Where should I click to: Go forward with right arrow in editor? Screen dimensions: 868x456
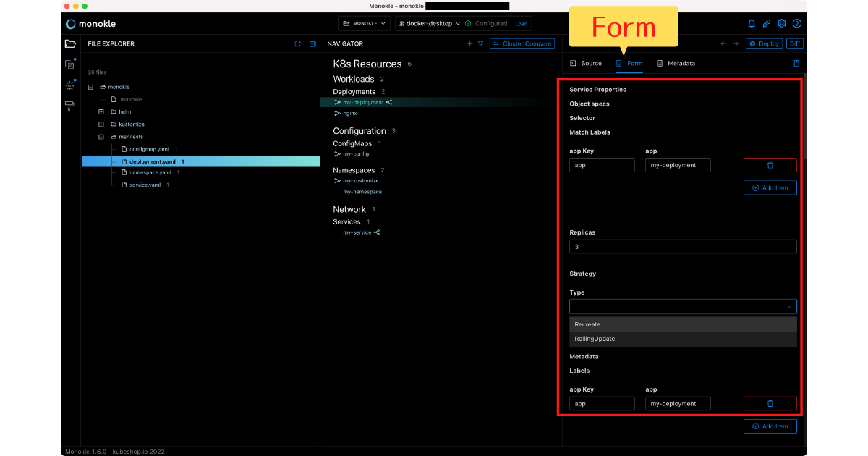point(736,43)
